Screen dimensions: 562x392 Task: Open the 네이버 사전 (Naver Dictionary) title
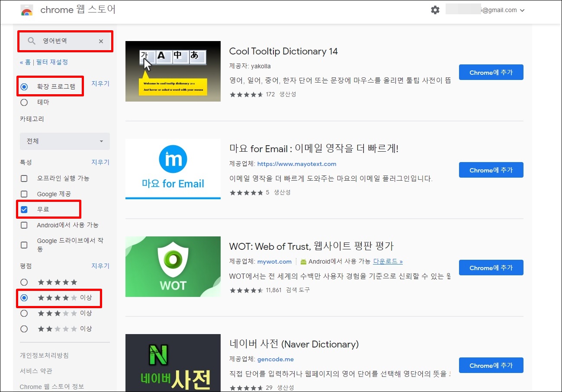click(x=294, y=344)
